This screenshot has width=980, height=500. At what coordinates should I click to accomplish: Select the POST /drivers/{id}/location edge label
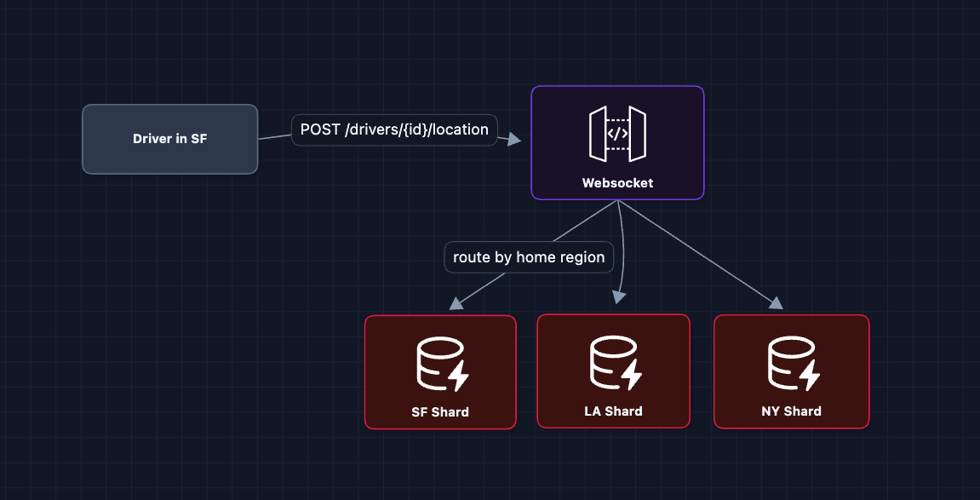pos(394,129)
